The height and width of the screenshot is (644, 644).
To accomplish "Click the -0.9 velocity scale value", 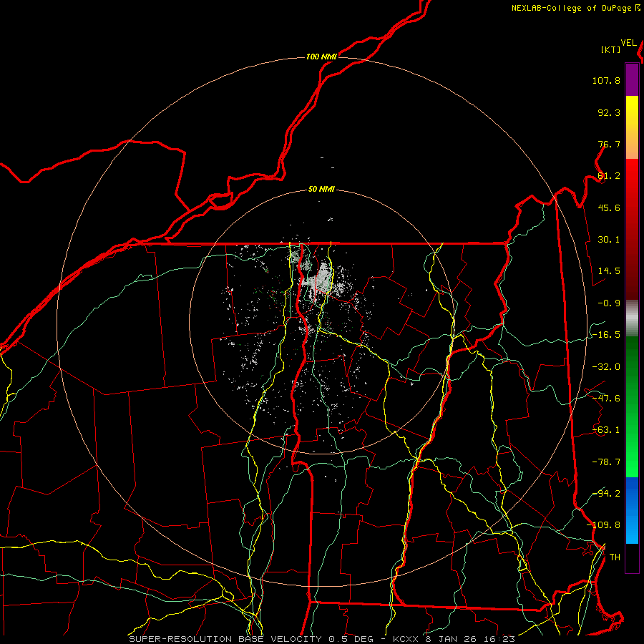I will [609, 303].
